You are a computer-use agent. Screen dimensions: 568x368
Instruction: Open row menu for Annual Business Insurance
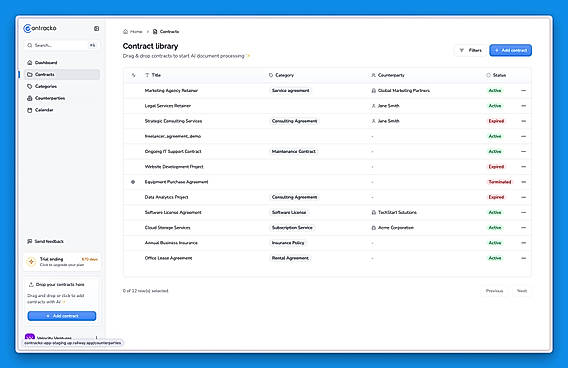[523, 243]
